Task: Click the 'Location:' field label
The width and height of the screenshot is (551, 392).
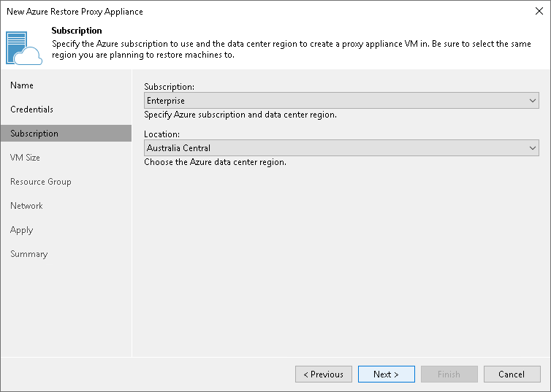Action: pos(161,134)
